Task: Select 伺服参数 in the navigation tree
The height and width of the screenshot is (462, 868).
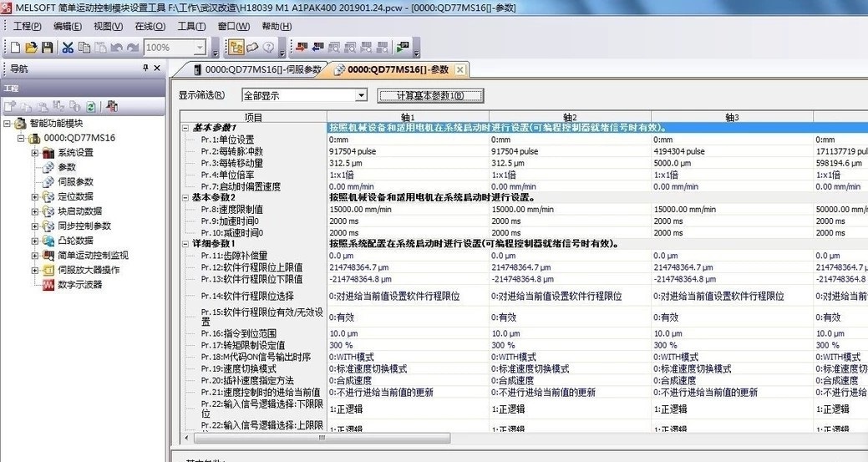Action: (x=76, y=182)
